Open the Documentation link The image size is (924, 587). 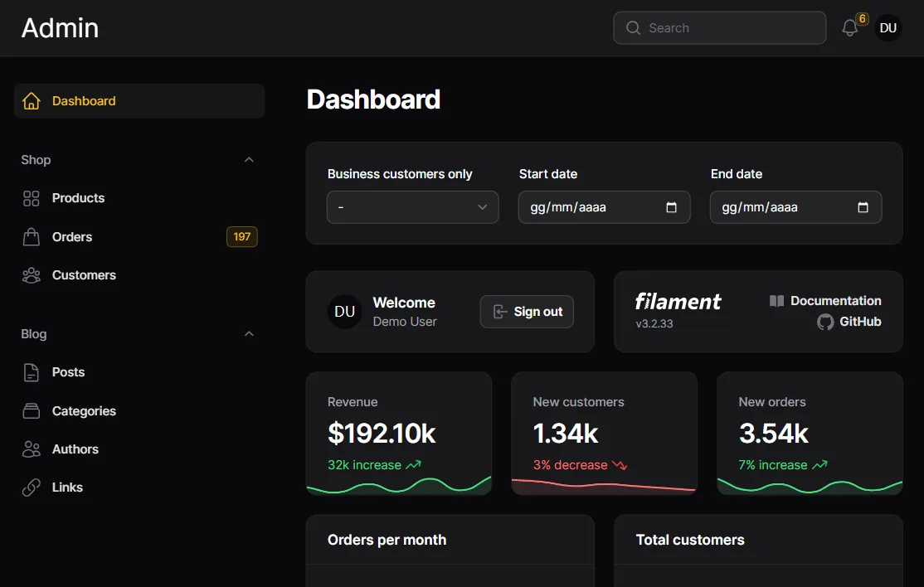point(826,300)
